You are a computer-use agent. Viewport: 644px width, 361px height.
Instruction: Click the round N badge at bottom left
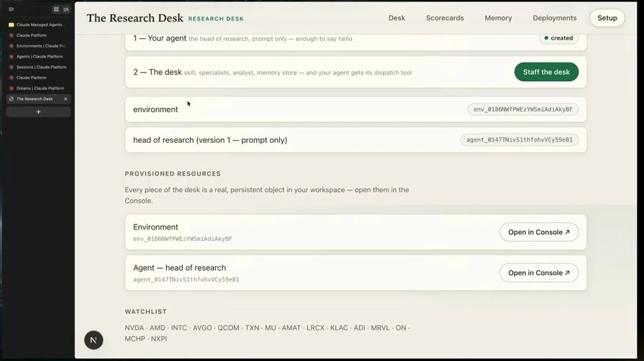pyautogui.click(x=94, y=340)
